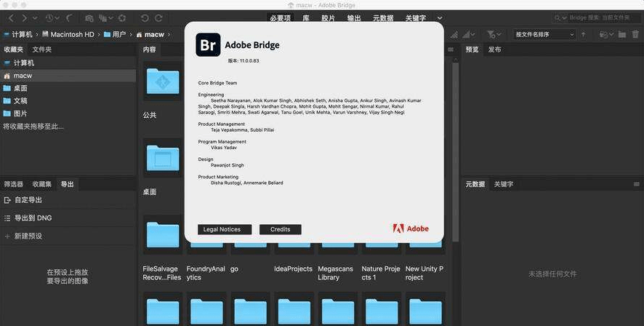Viewport: 644px width, 326px height.
Task: Go back with the left arrow icon
Action: pos(11,18)
